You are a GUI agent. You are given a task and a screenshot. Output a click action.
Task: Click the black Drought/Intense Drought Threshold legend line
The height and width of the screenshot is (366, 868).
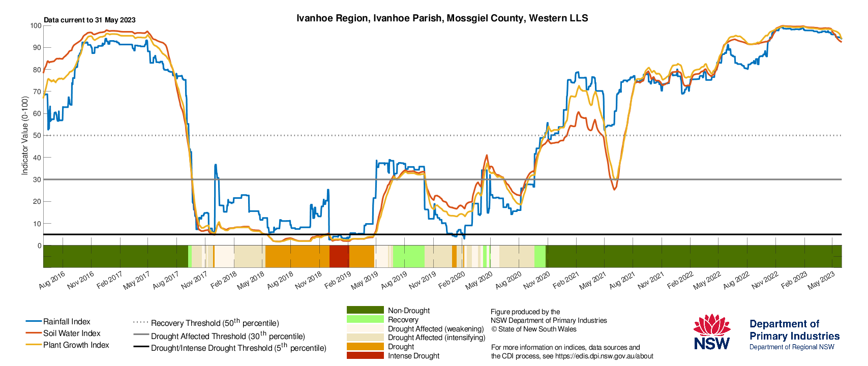(x=141, y=347)
